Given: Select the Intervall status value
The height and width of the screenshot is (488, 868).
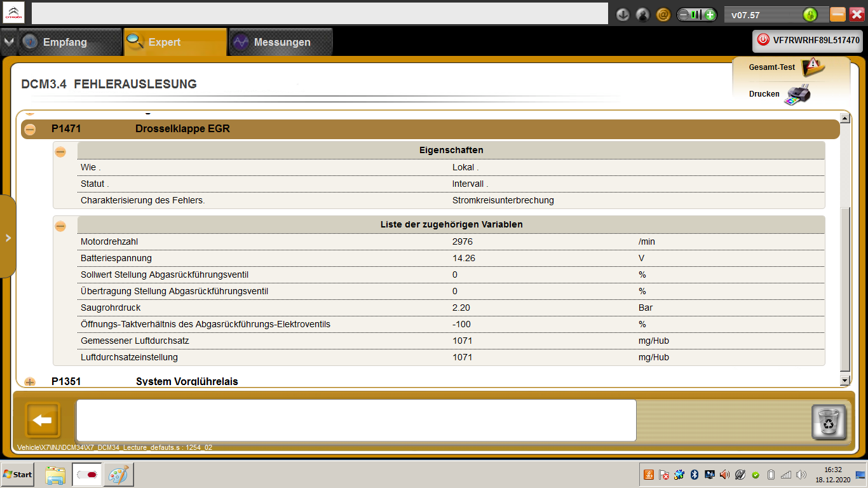Looking at the screenshot, I should tap(471, 184).
